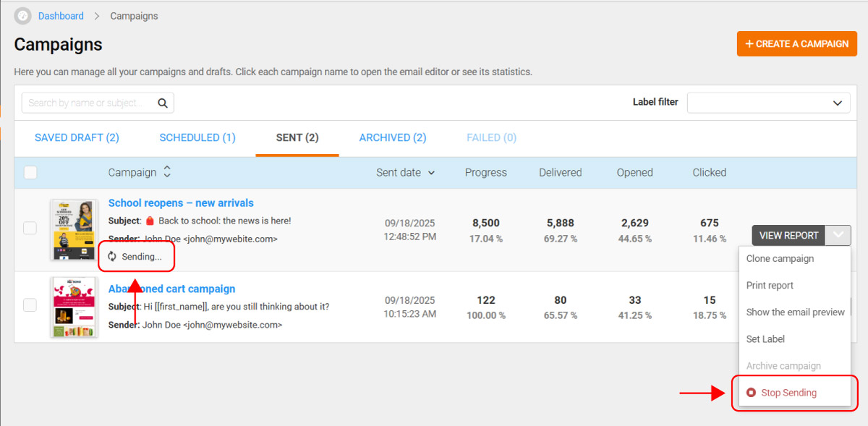Image resolution: width=868 pixels, height=426 pixels.
Task: Choose Set Label from the menu
Action: [x=765, y=339]
